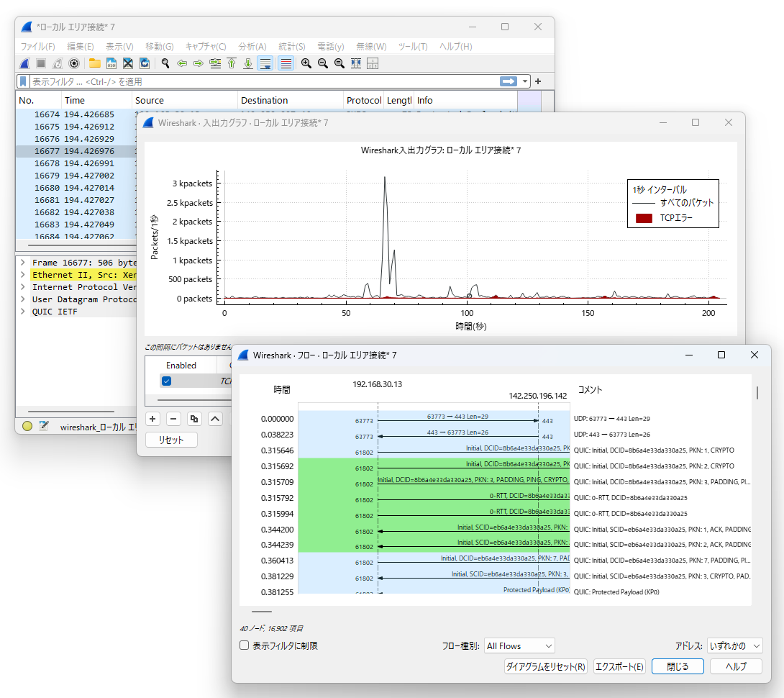Viewport: 784px width, 698px height.
Task: Click the Enabled column header in the graph list
Action: click(x=181, y=366)
